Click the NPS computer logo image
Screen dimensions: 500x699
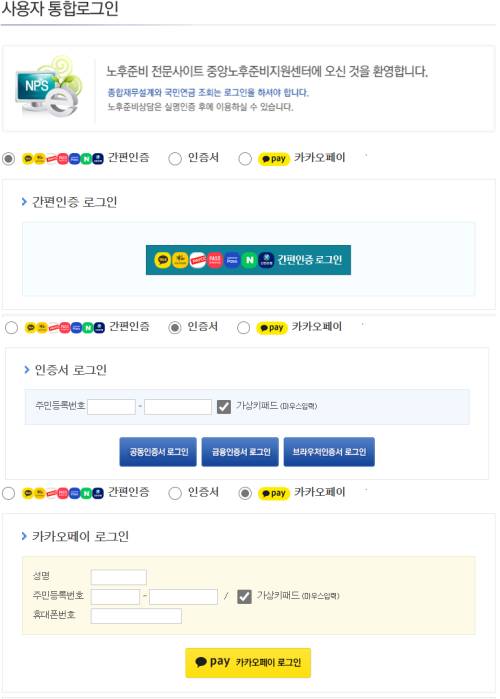click(49, 87)
